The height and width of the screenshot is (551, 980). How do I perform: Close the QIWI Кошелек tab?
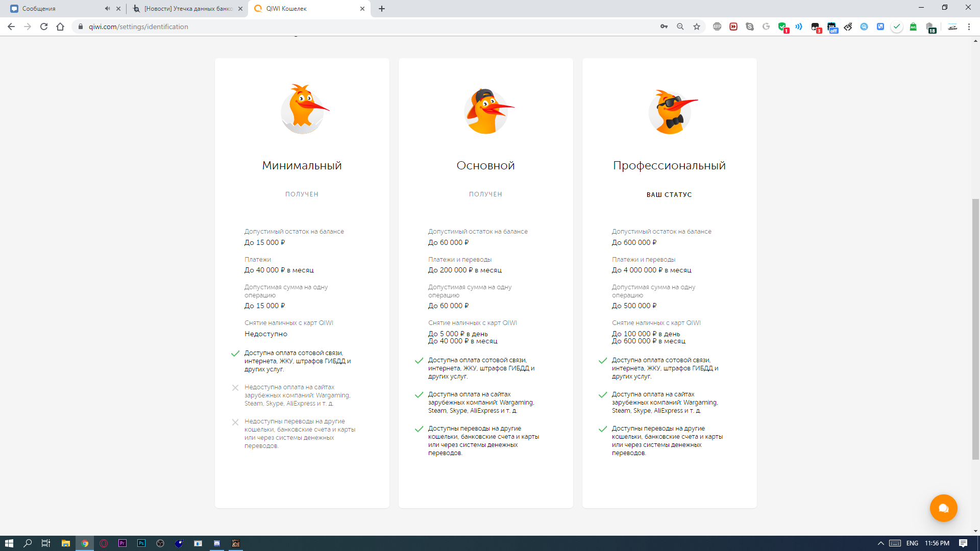[x=362, y=9]
